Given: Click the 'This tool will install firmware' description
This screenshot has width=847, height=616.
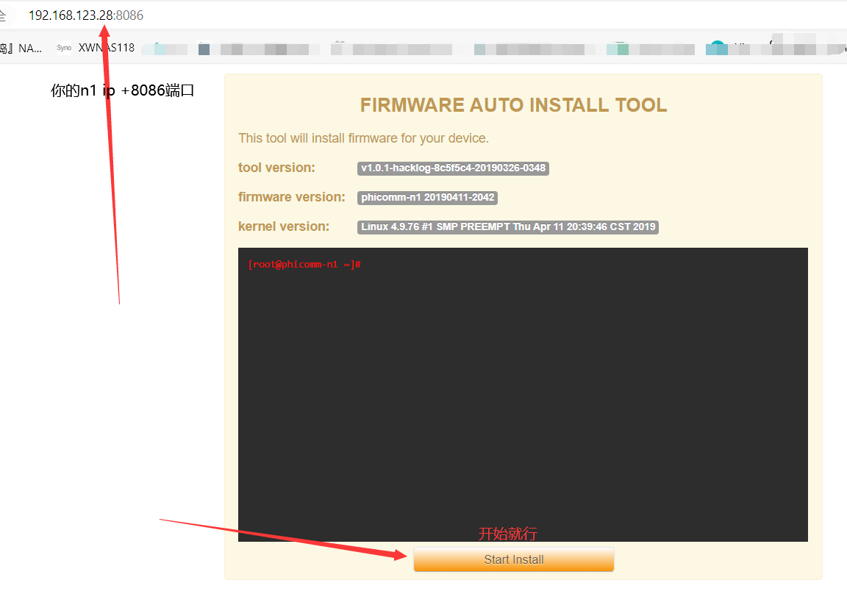Looking at the screenshot, I should click(x=363, y=138).
